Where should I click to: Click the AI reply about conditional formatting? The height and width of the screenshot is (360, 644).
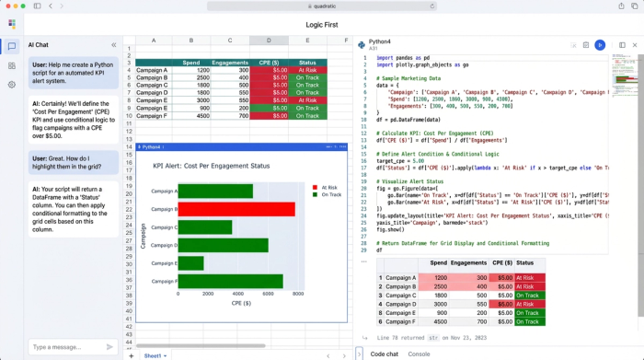(x=73, y=209)
